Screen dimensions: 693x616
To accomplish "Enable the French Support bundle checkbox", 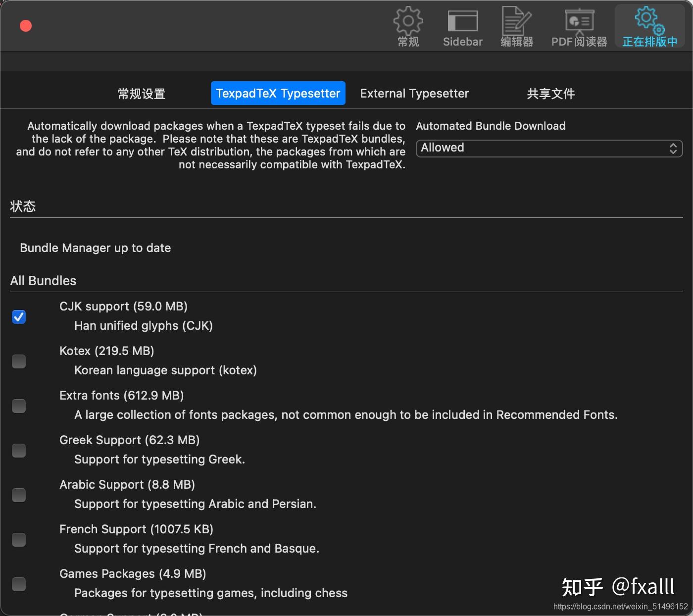I will pos(19,540).
